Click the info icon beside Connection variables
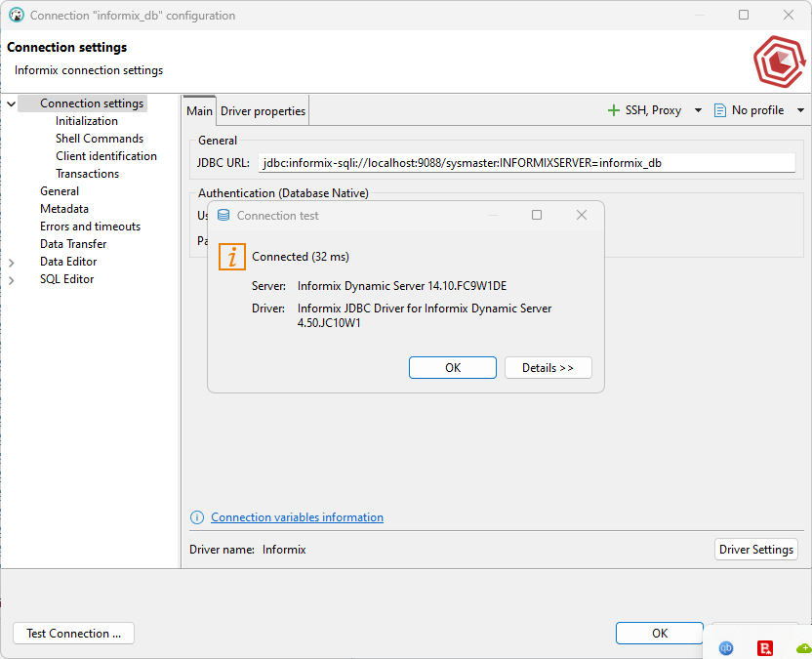 197,517
